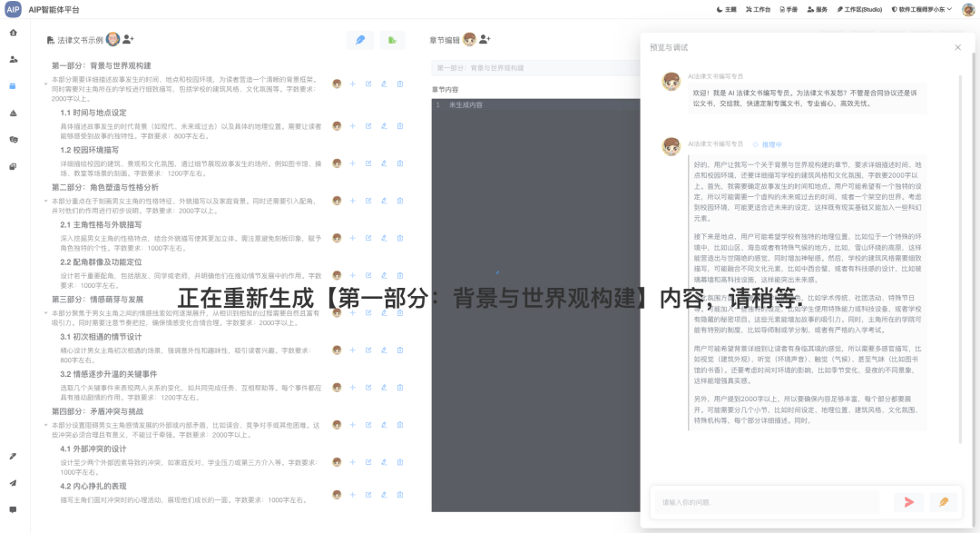Click the 法律文书示例 document title
The height and width of the screenshot is (533, 980).
(x=80, y=40)
